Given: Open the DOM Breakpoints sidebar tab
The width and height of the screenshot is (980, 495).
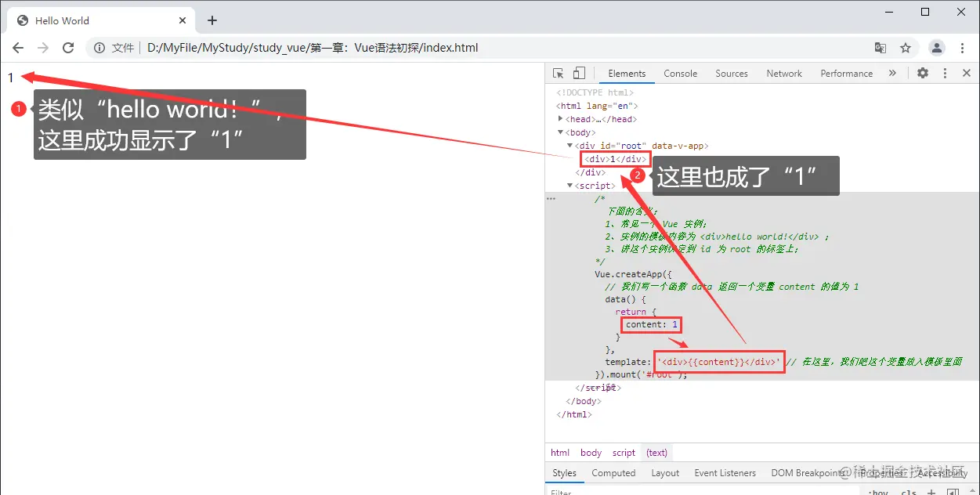Looking at the screenshot, I should (808, 473).
